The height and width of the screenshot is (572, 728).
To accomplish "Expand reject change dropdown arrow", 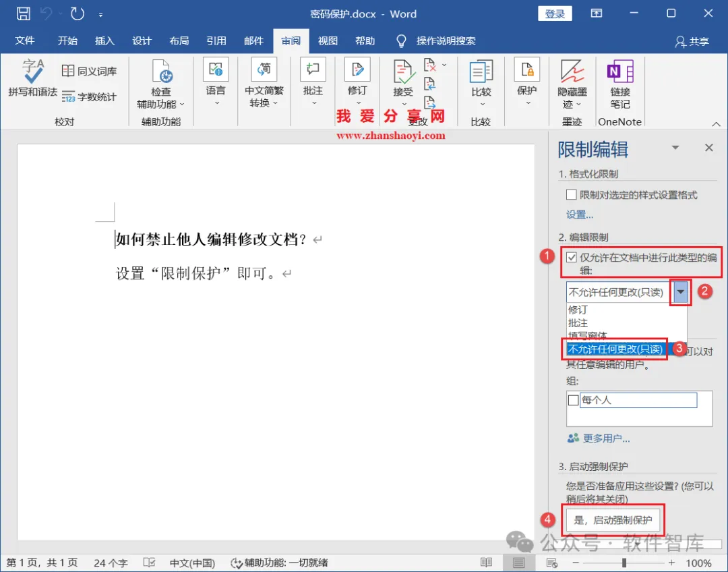I will tap(444, 65).
